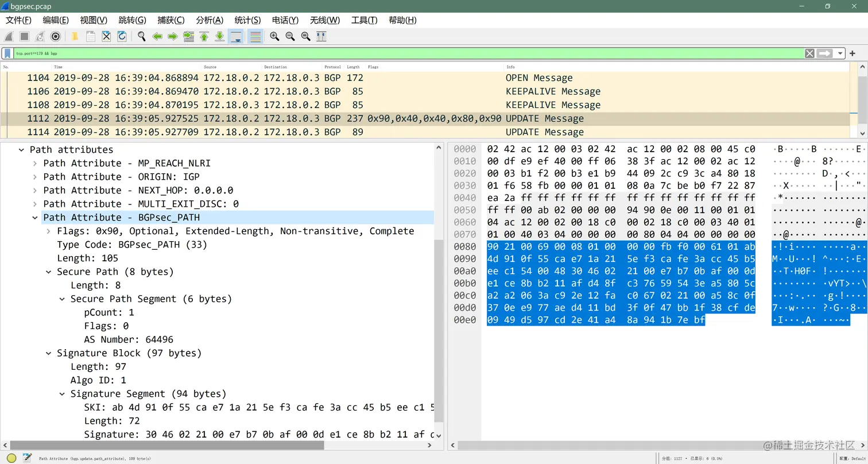The height and width of the screenshot is (464, 868).
Task: Open the 帮助(H) menu
Action: pos(402,20)
